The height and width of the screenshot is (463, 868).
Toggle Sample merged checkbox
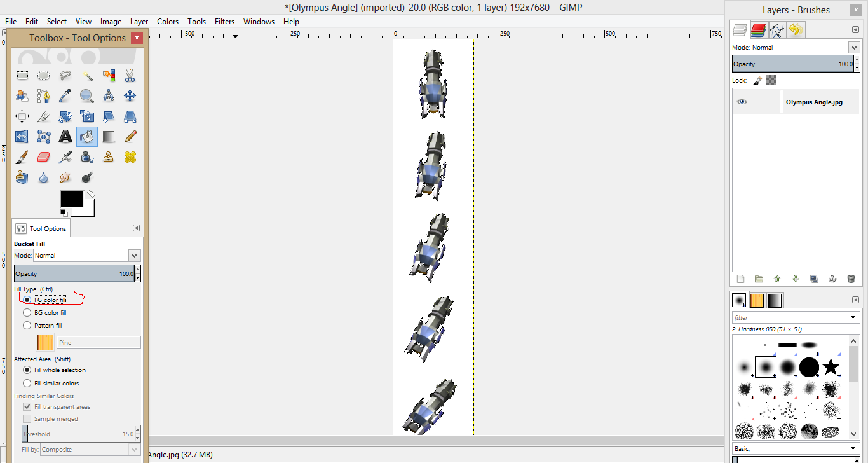27,419
